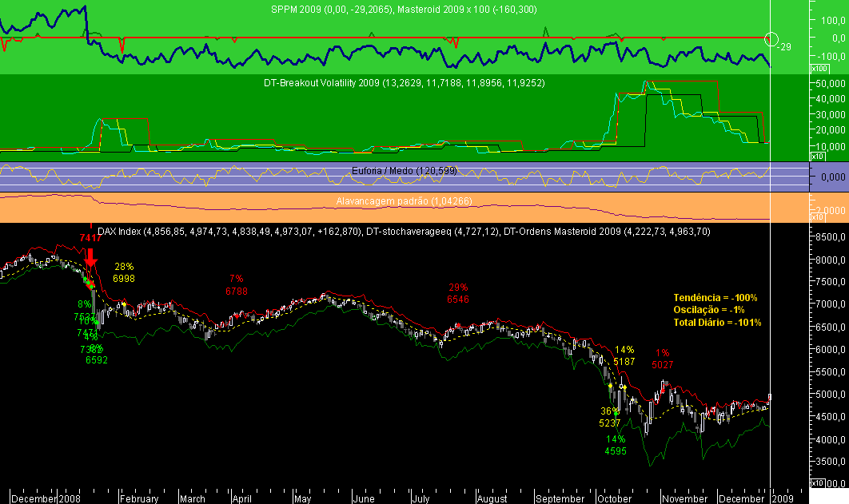Click the x100 scale box in the SPPM panel
The height and width of the screenshot is (504, 849).
point(819,69)
